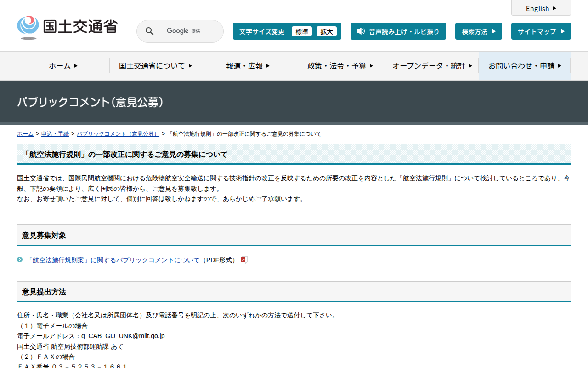Go to パブリックコメント（意見公募） breadcrumb
588x368 pixels.
click(118, 134)
